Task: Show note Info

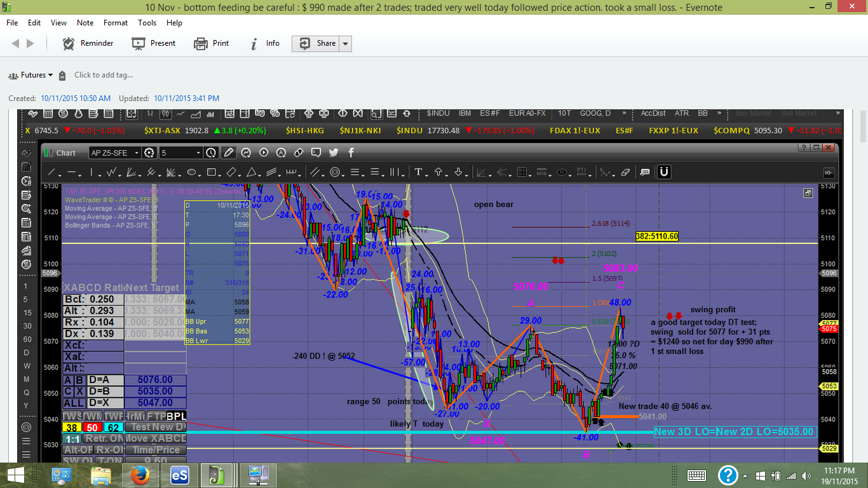Action: pos(264,43)
